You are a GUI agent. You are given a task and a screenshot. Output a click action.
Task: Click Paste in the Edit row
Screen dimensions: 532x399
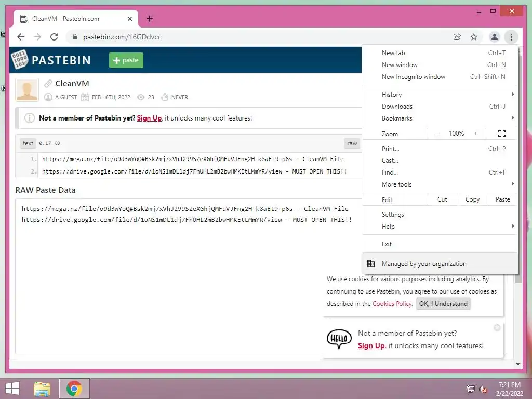tap(502, 199)
